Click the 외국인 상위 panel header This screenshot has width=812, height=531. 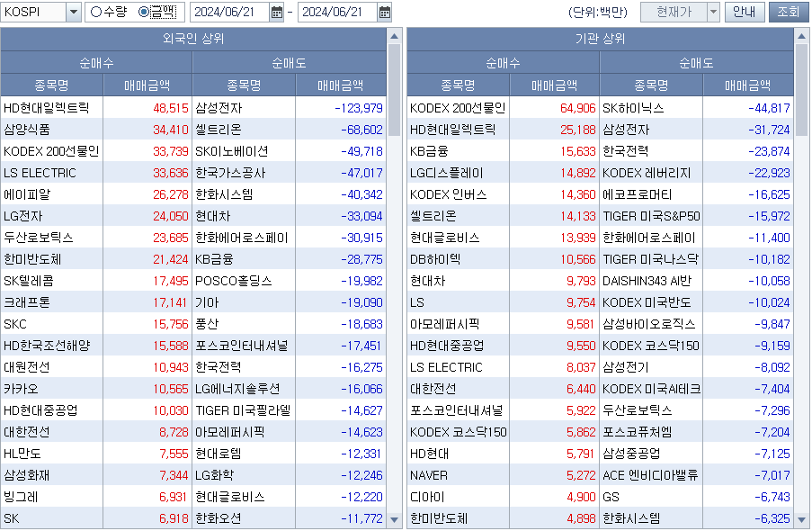pyautogui.click(x=193, y=39)
